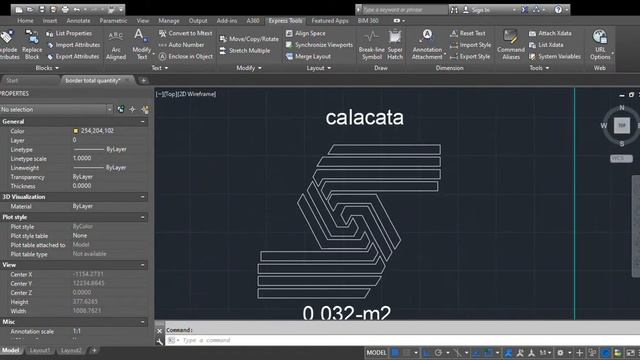Image resolution: width=640 pixels, height=360 pixels.
Task: Click the Merge Layout tool
Action: point(308,56)
